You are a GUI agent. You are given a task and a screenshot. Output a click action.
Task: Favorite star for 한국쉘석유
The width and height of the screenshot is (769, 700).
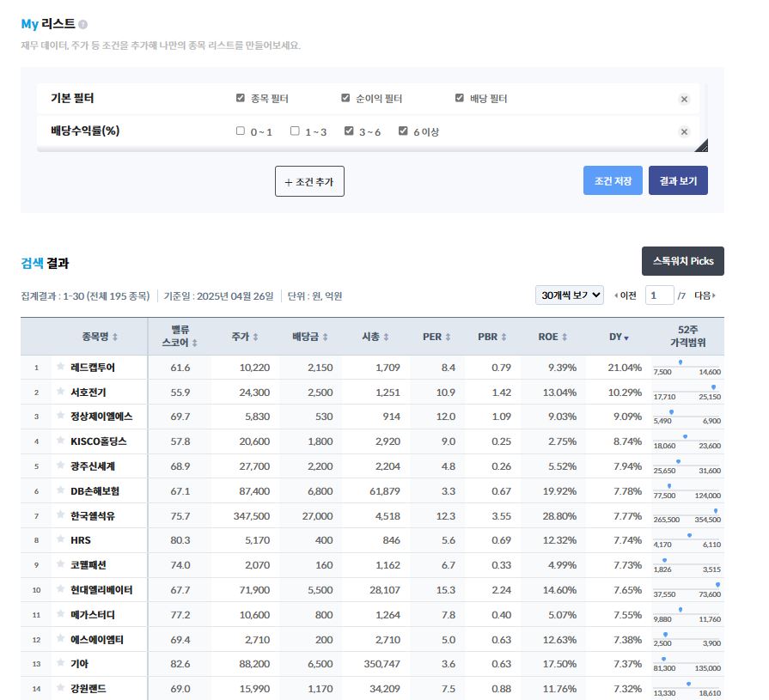pos(60,514)
